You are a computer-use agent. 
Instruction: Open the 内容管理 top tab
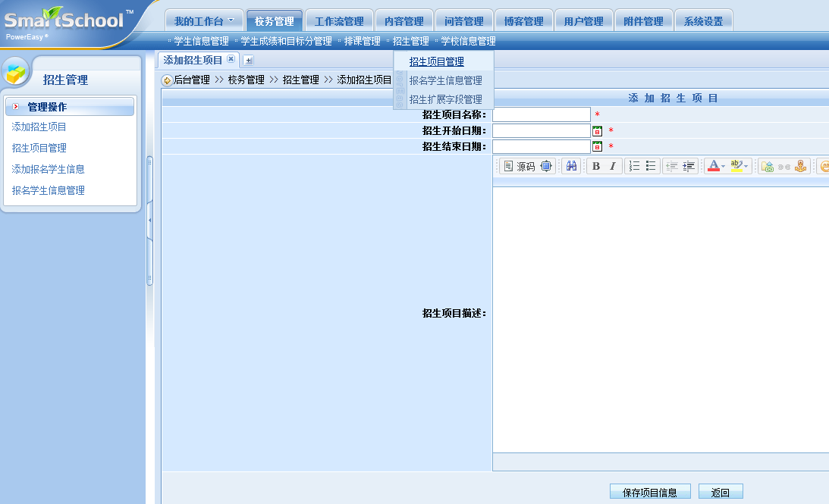tap(404, 21)
